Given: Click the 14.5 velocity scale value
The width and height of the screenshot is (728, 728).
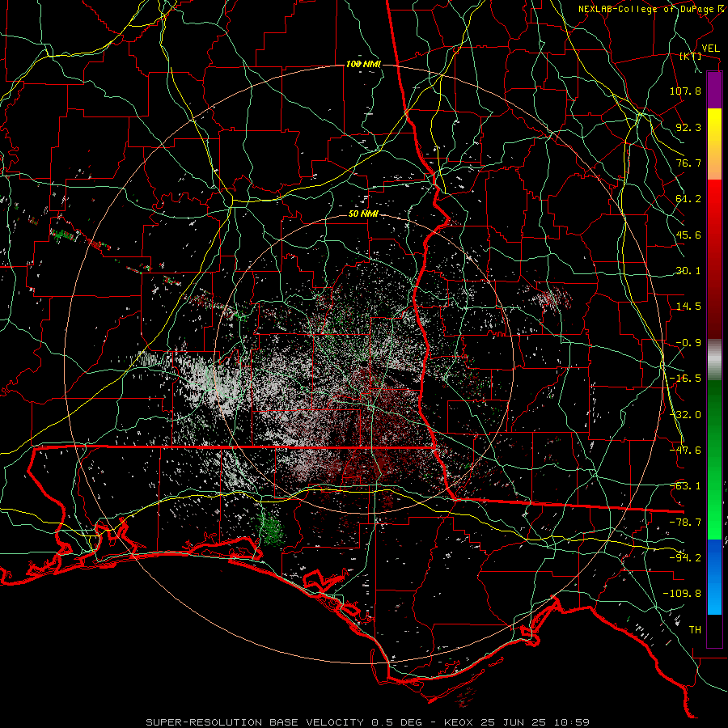Looking at the screenshot, I should coord(688,307).
